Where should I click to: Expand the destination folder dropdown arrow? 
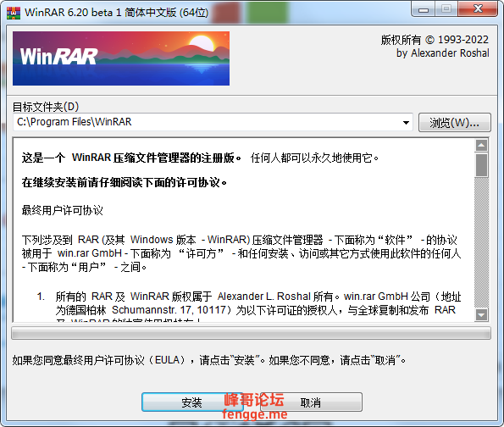(406, 123)
